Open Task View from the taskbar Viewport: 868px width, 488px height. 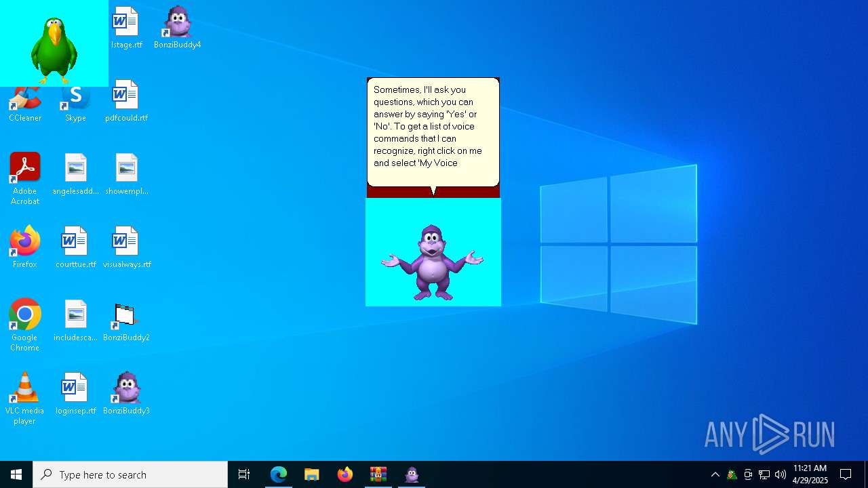[x=244, y=474]
